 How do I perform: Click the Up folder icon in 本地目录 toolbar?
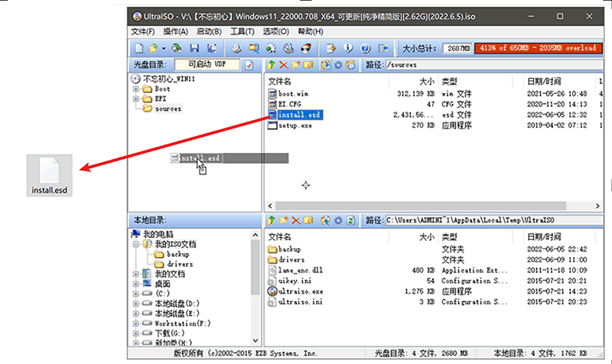point(271,220)
